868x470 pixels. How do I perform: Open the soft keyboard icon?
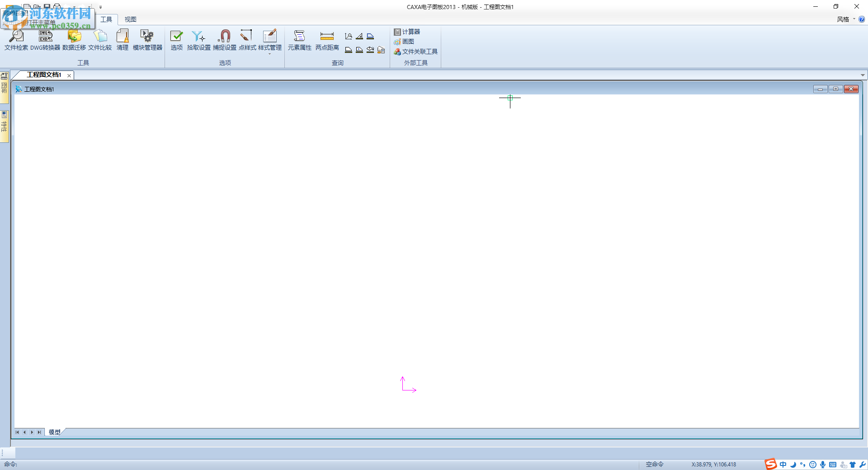click(833, 465)
